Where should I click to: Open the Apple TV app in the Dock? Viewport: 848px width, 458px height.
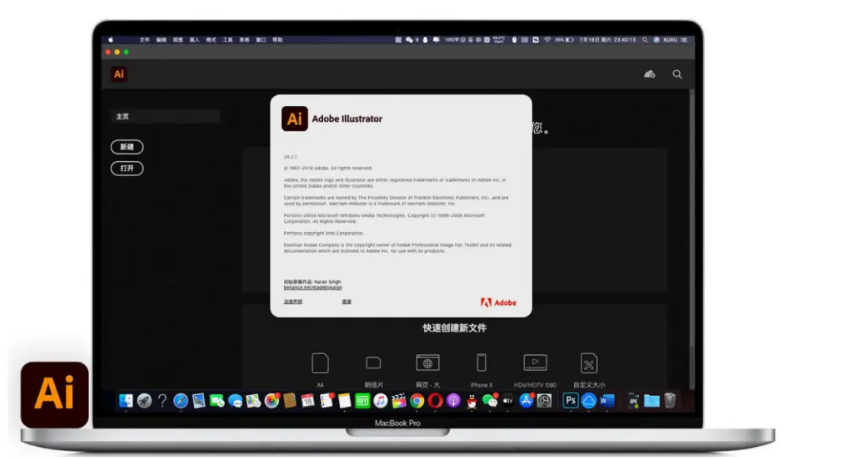point(508,401)
